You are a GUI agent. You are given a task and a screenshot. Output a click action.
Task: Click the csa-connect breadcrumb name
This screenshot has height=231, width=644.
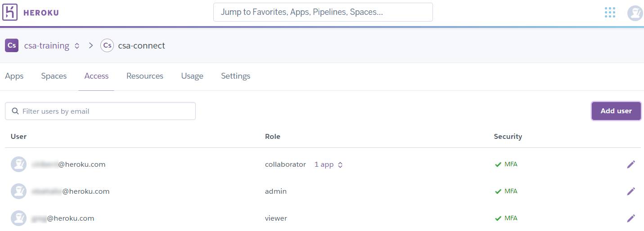coord(141,45)
